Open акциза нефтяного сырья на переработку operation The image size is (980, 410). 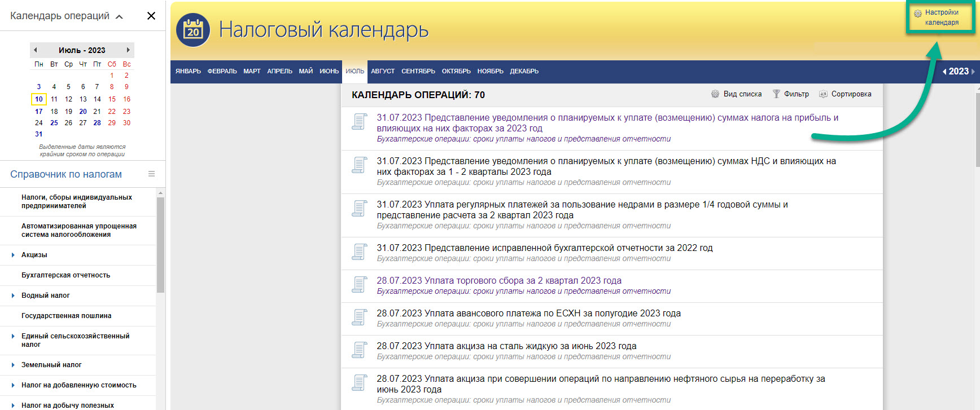coord(601,384)
